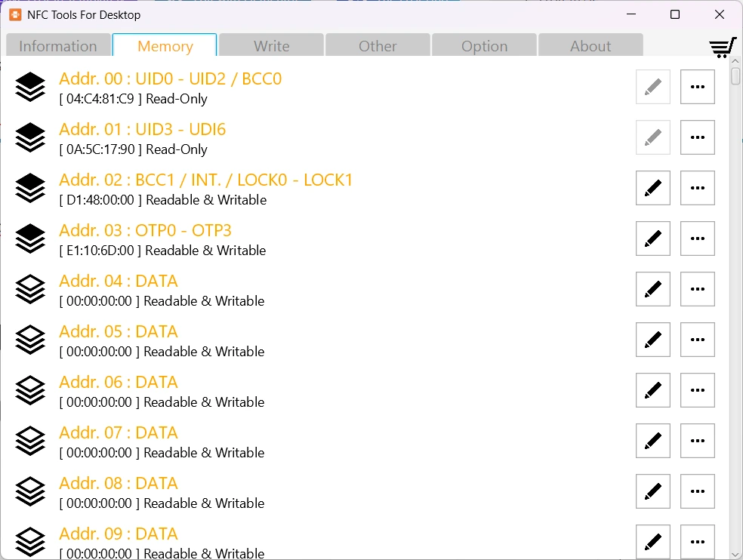Viewport: 743px width, 560px height.
Task: Switch to the Information tab
Action: pos(58,46)
